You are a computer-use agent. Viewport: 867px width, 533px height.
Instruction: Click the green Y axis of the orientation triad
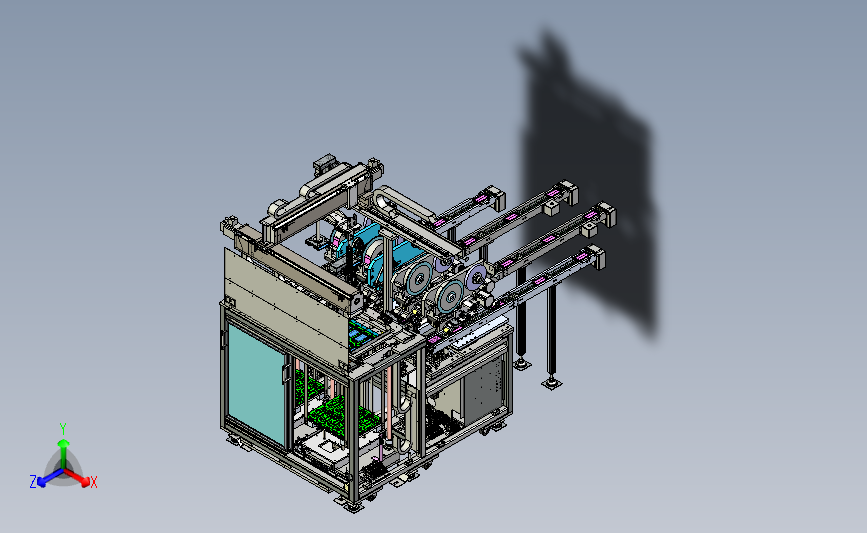pos(63,453)
